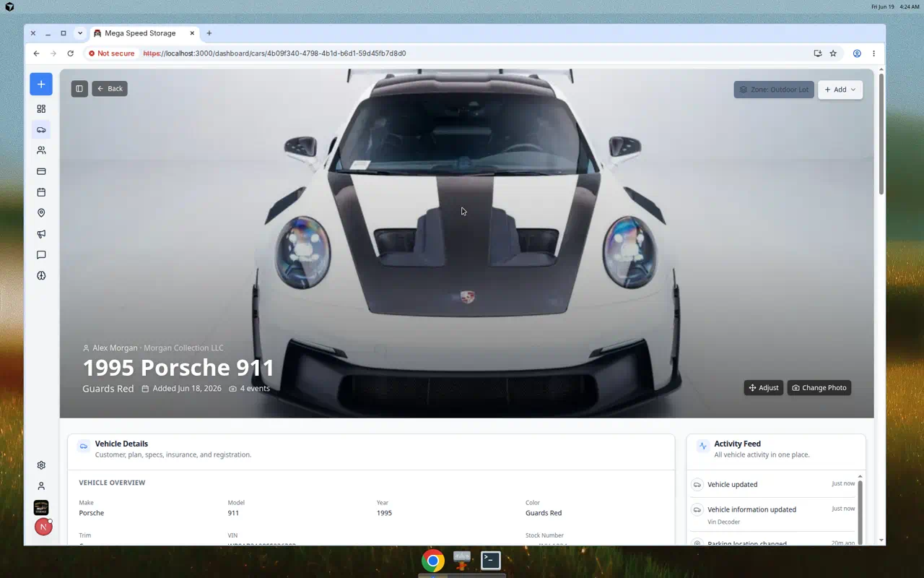The width and height of the screenshot is (924, 578).
Task: Click the install app icon in address bar
Action: [x=817, y=53]
